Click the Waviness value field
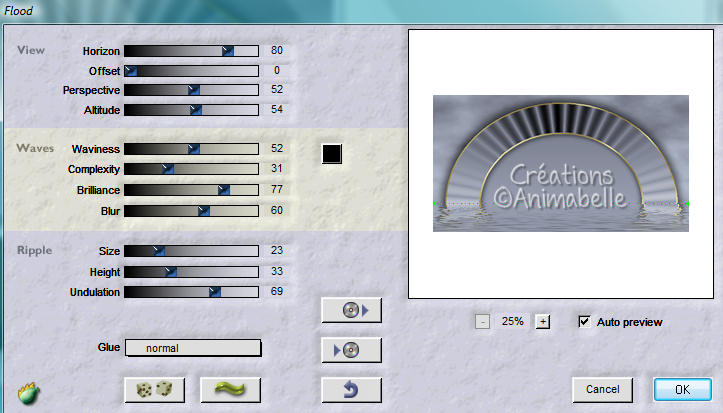Image resolution: width=723 pixels, height=413 pixels. tap(277, 148)
